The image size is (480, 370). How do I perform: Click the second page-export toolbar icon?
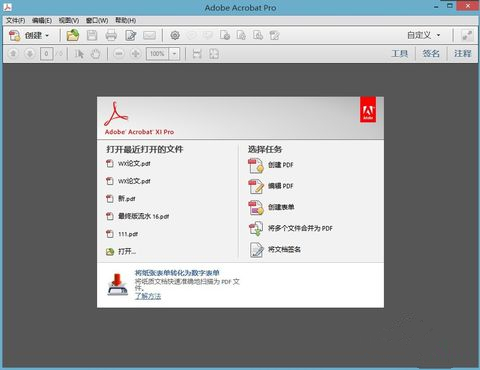pos(241,35)
